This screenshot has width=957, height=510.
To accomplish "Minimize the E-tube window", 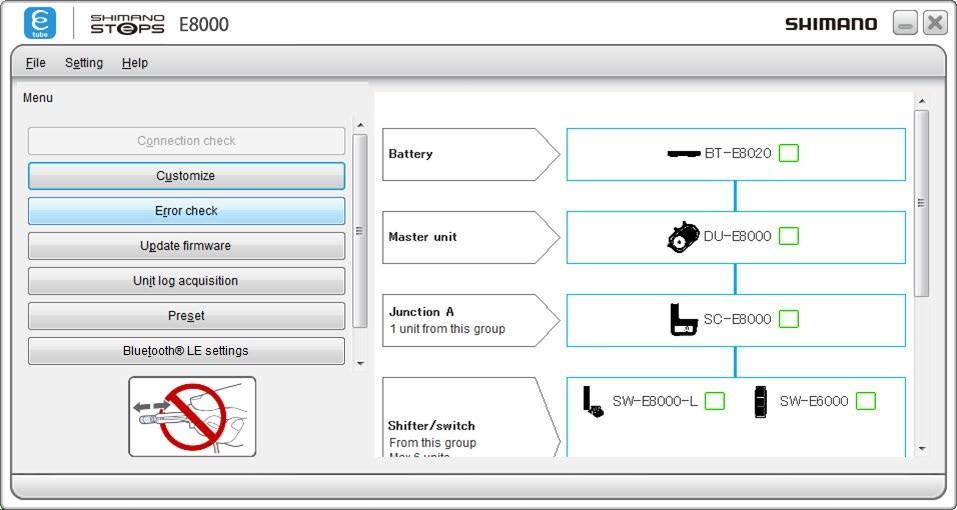I will [x=905, y=23].
